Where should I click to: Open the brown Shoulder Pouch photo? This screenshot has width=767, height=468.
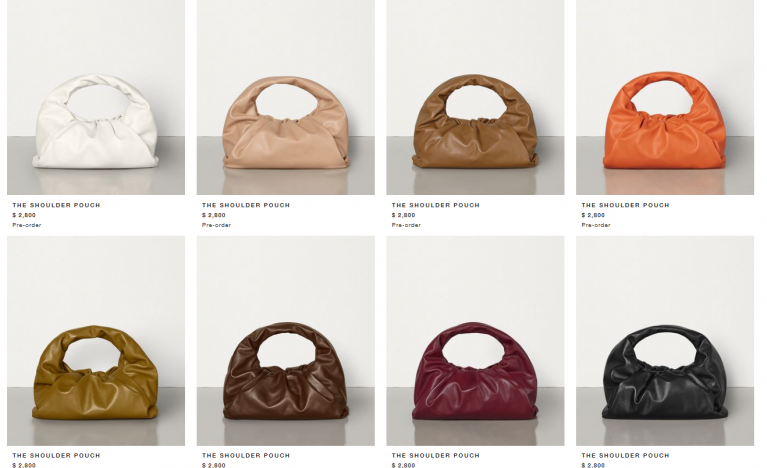[x=475, y=97]
